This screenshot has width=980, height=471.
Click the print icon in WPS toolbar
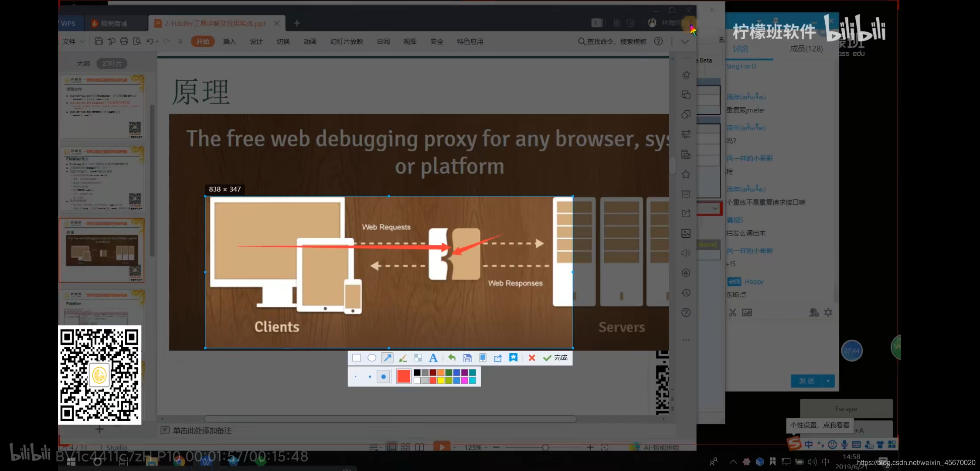click(x=124, y=41)
